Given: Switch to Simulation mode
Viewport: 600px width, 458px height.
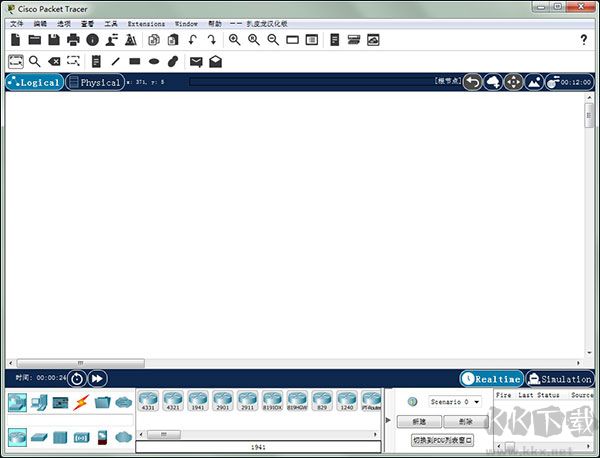Looking at the screenshot, I should 560,379.
